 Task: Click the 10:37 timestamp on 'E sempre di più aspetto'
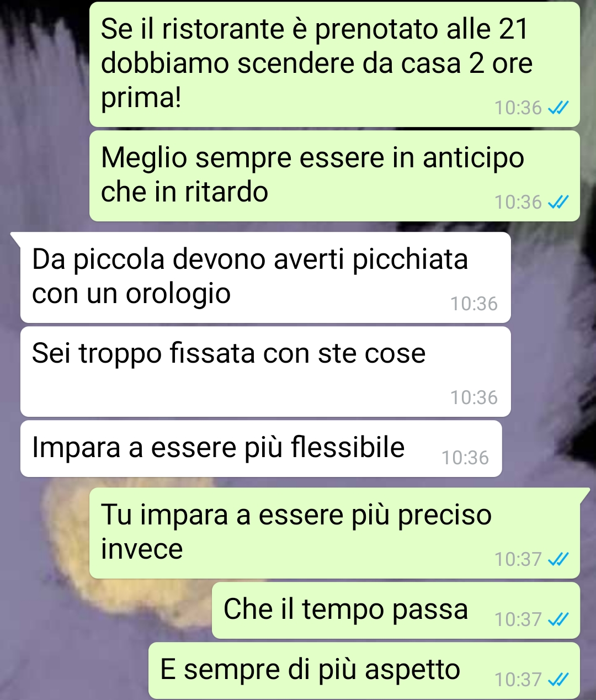pos(518,680)
